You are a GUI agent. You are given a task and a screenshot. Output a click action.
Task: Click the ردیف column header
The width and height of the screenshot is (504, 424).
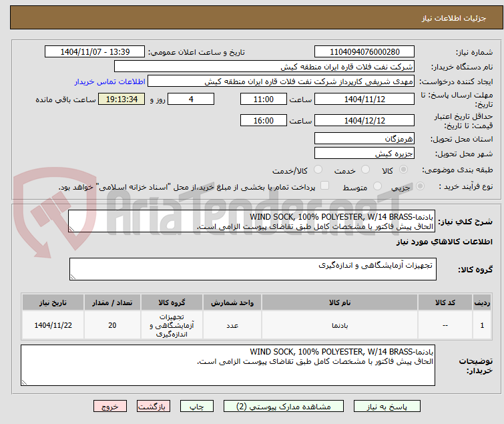coord(482,302)
